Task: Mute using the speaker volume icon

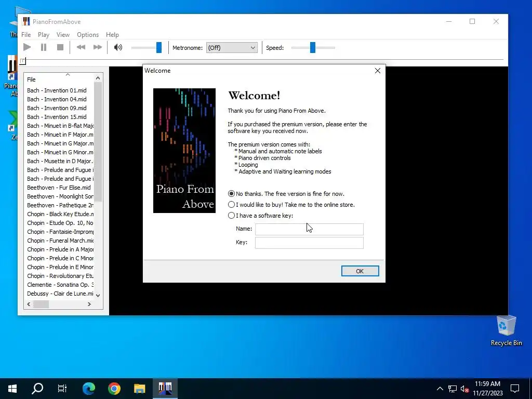Action: [x=118, y=47]
